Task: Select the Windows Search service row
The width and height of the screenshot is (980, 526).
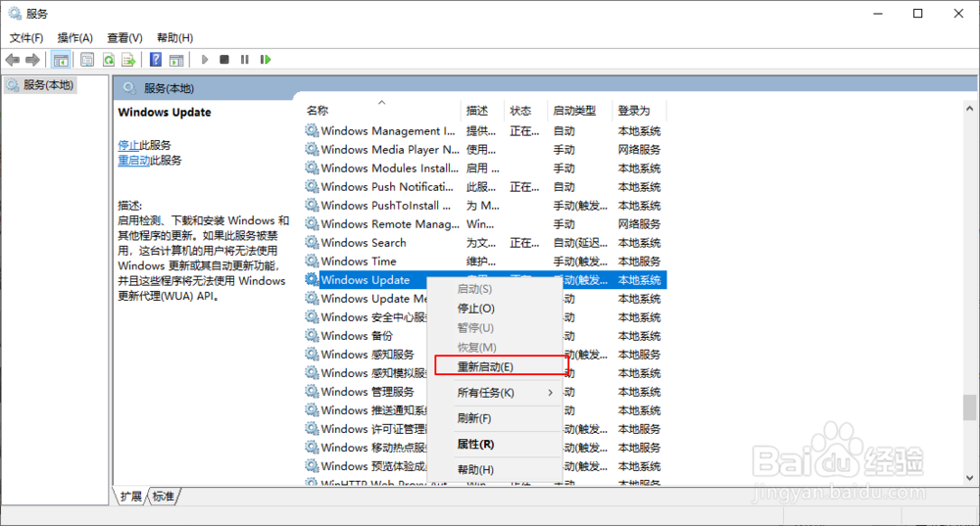Action: (486, 242)
